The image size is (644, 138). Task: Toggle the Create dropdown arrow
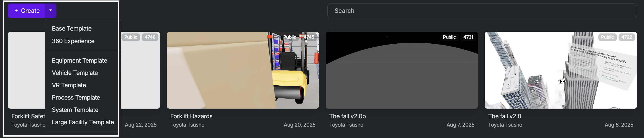coord(50,11)
